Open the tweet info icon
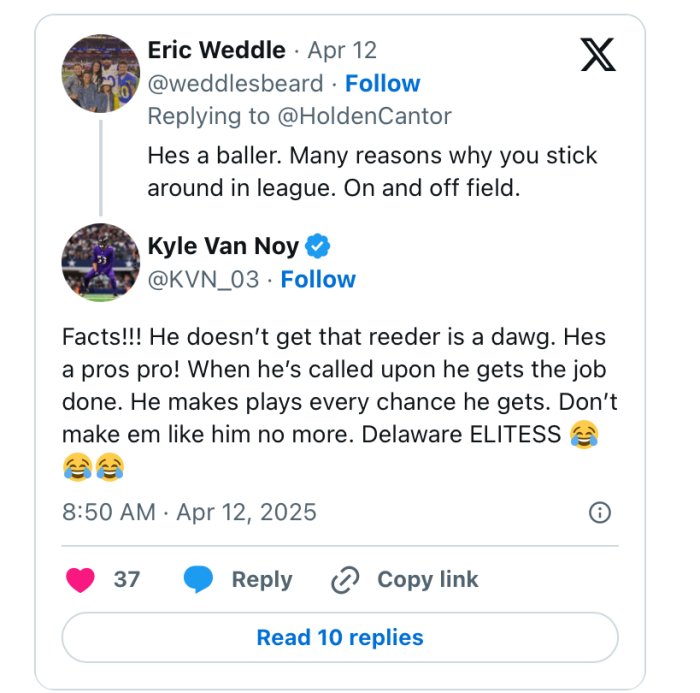This screenshot has height=693, width=700. click(x=600, y=513)
